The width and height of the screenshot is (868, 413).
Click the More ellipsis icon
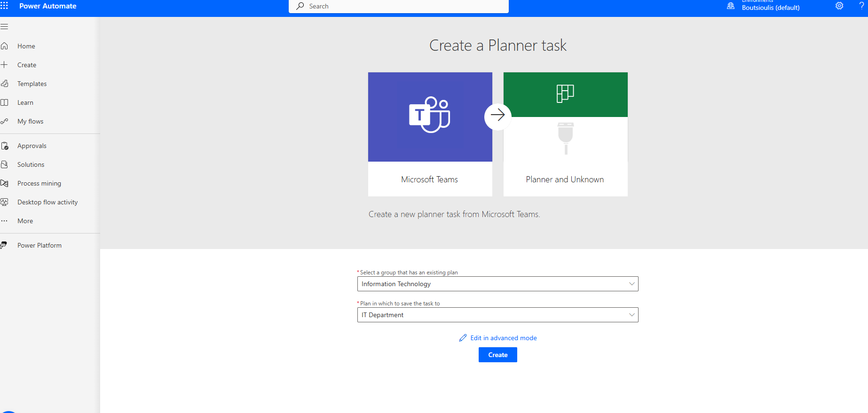[4, 221]
